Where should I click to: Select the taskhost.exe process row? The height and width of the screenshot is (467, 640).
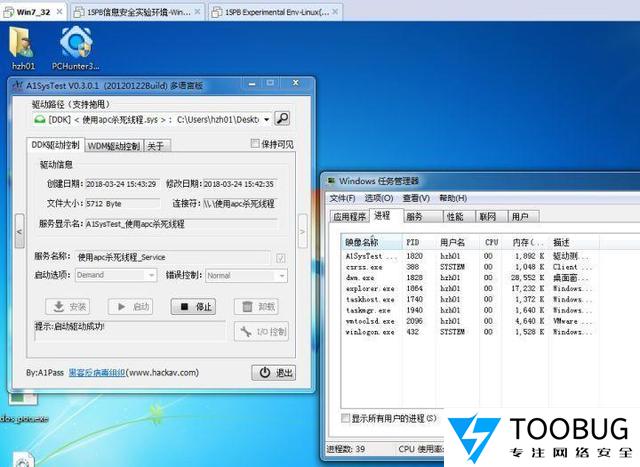[469, 299]
